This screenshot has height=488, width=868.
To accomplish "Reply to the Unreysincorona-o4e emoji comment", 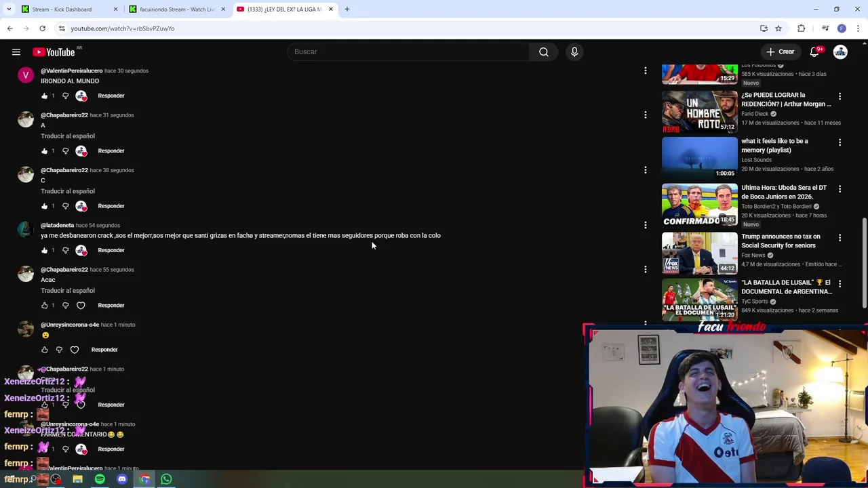I will click(104, 350).
